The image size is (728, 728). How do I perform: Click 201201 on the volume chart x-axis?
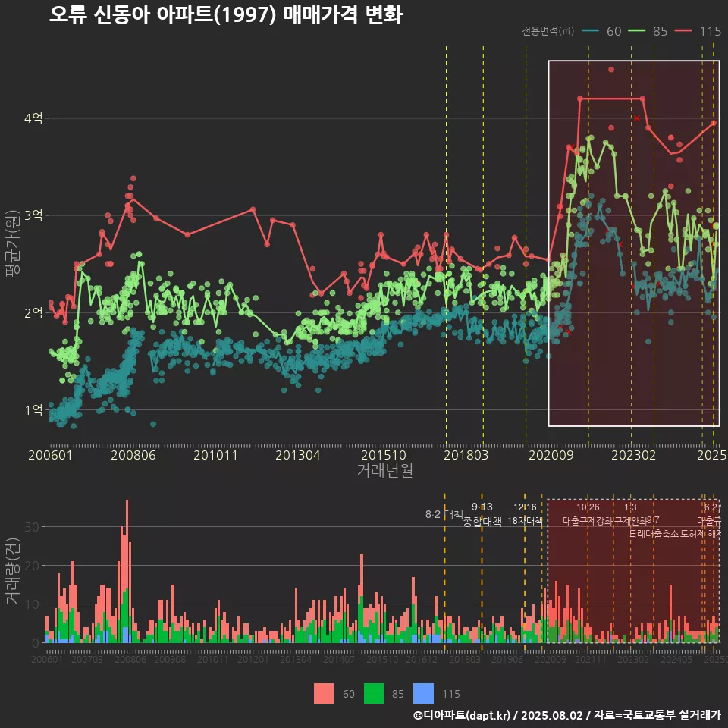(253, 659)
